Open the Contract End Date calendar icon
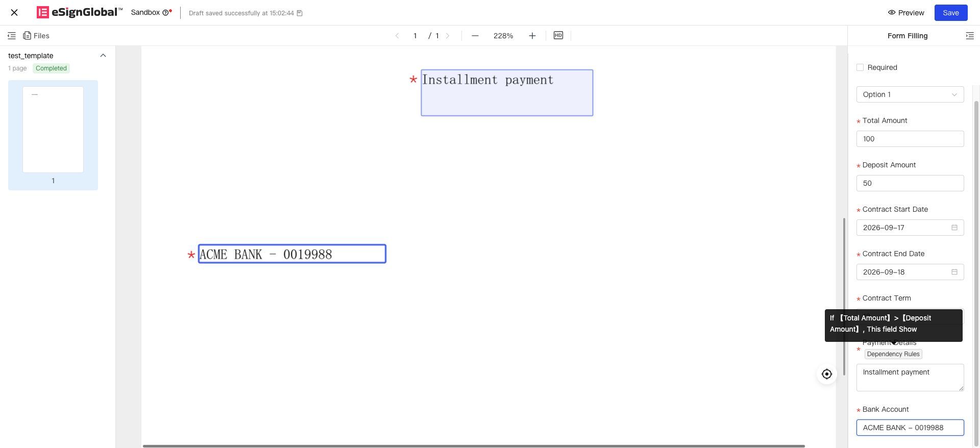The height and width of the screenshot is (448, 980). click(954, 272)
